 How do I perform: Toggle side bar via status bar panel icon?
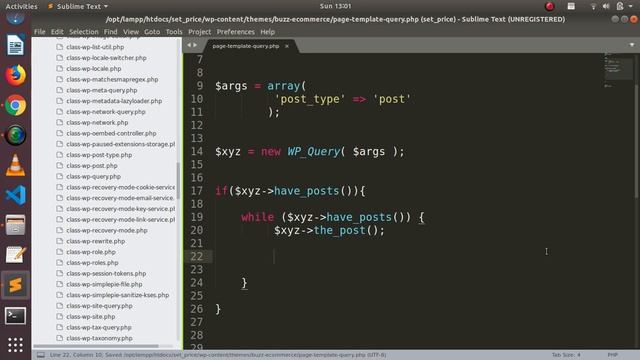(41, 355)
